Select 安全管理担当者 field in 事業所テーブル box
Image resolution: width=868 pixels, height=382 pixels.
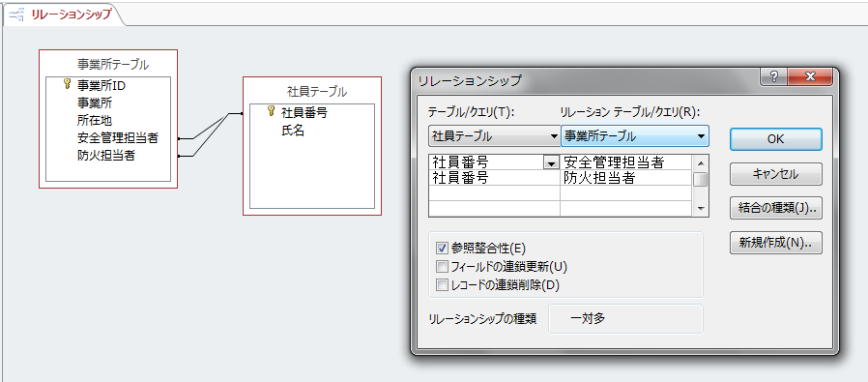(117, 138)
